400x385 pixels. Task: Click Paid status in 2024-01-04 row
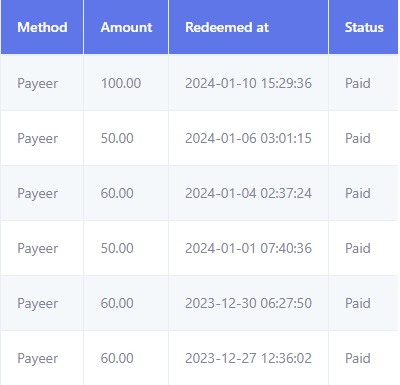pyautogui.click(x=358, y=193)
